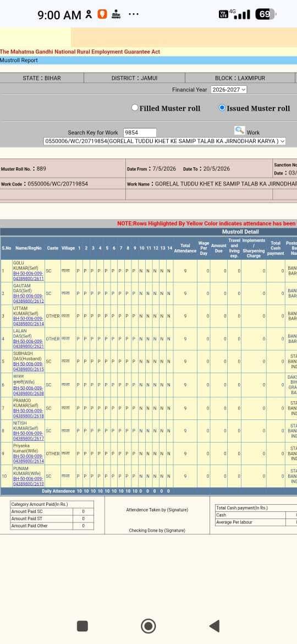Tap the recent apps square icon
The height and width of the screenshot is (644, 297).
(82, 626)
